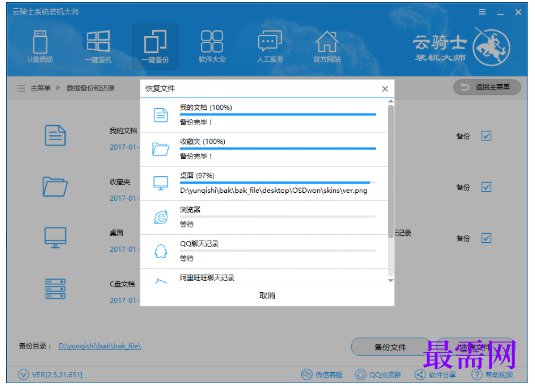This screenshot has width=535, height=386.
Task: Click the 我的文档 label in main list
Action: coord(123,131)
